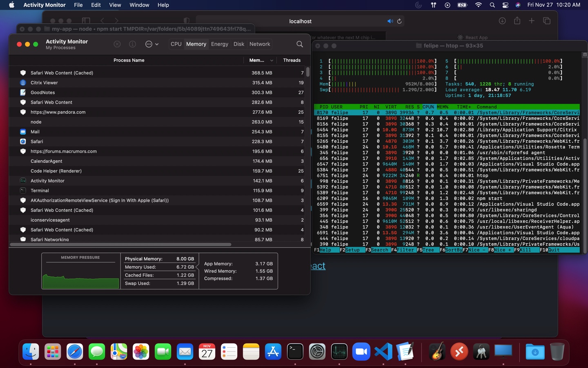588x368 pixels.
Task: Open Control Center in the menu bar
Action: tap(505, 5)
